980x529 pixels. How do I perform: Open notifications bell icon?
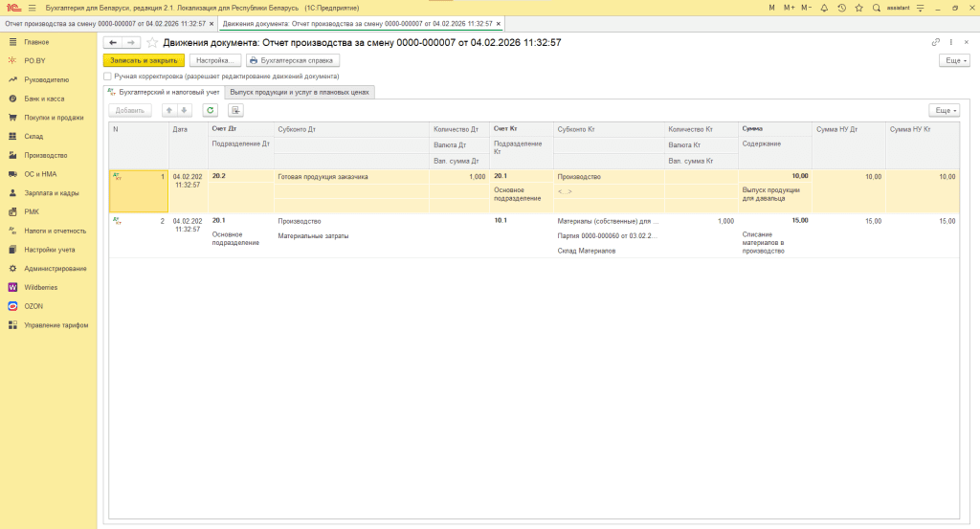click(824, 8)
